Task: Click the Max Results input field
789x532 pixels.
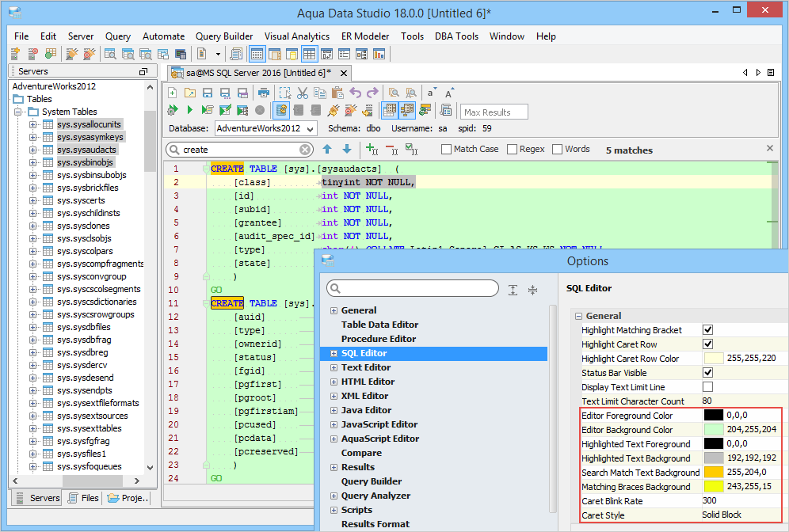Action: [x=494, y=112]
